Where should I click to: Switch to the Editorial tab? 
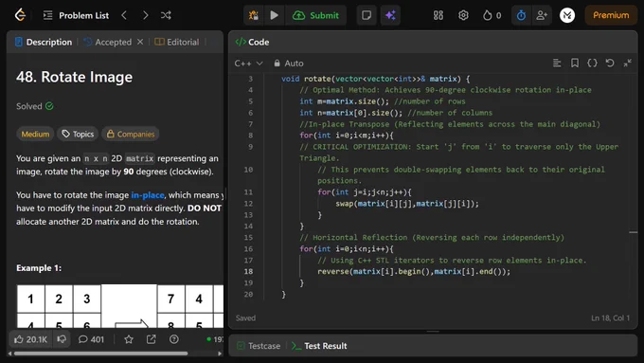coord(176,42)
